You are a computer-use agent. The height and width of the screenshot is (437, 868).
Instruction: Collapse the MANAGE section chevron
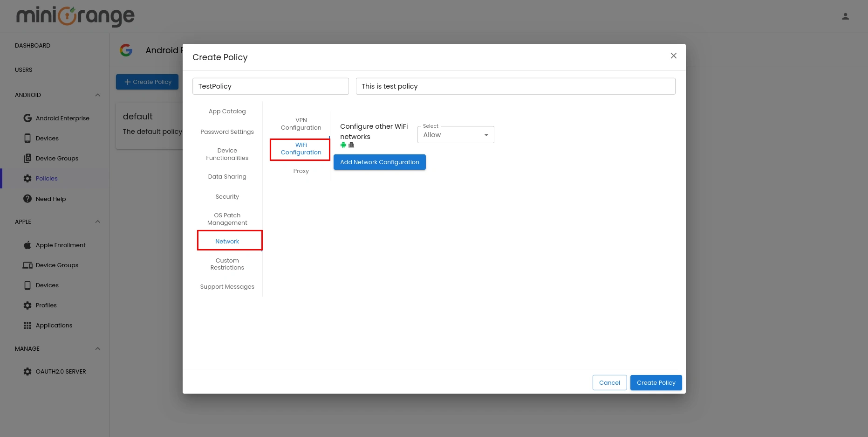(x=97, y=348)
